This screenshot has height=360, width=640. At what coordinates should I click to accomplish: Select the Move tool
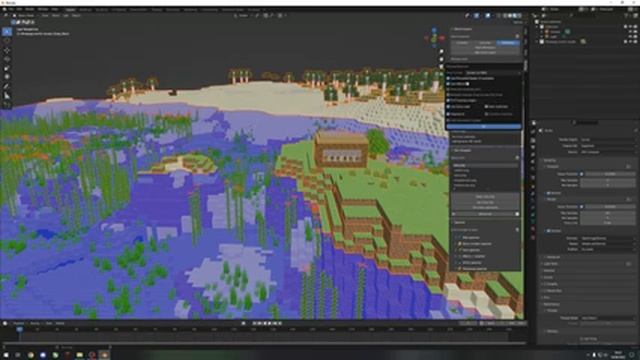point(7,51)
